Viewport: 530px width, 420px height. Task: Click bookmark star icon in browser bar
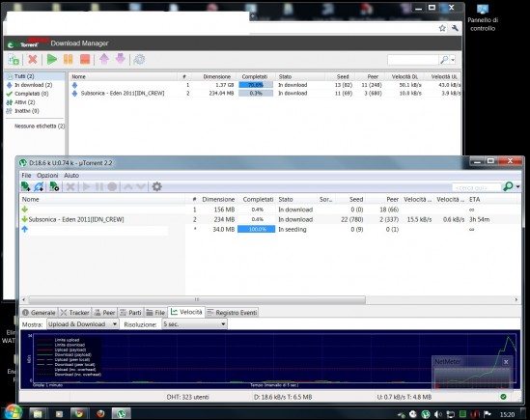[442, 28]
